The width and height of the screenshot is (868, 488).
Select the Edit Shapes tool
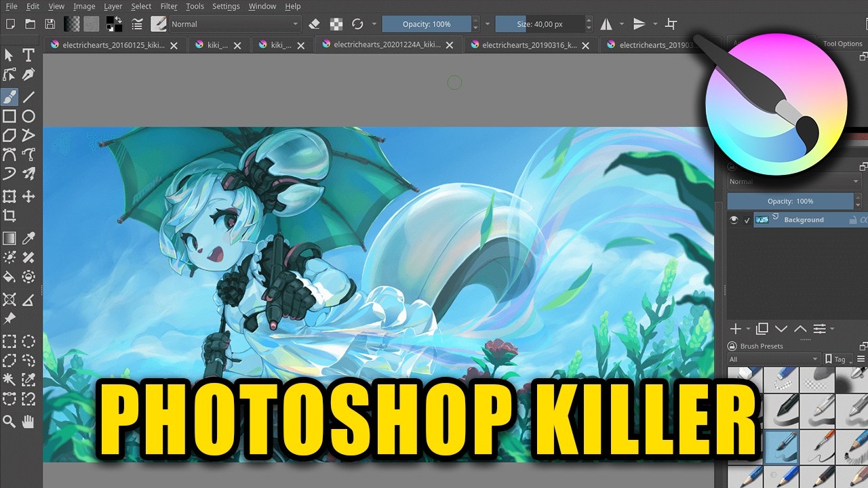pos(9,75)
